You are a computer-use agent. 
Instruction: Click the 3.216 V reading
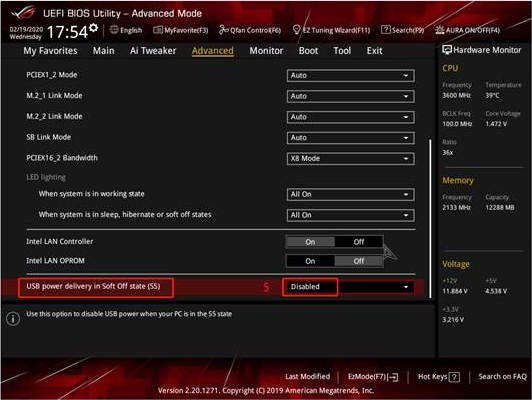[x=453, y=320]
